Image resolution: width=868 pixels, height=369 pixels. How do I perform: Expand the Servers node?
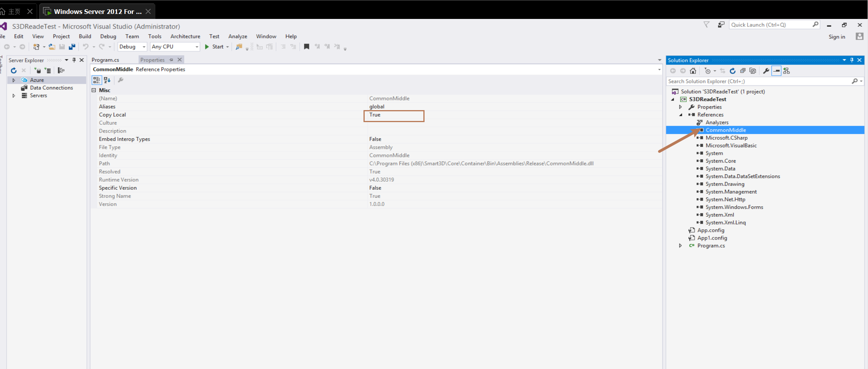[x=14, y=95]
